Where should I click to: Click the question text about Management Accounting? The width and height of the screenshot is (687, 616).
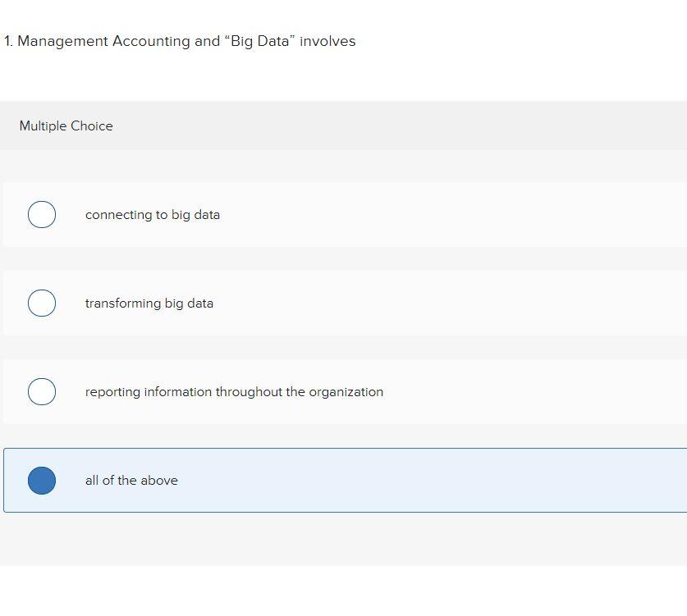[x=181, y=40]
